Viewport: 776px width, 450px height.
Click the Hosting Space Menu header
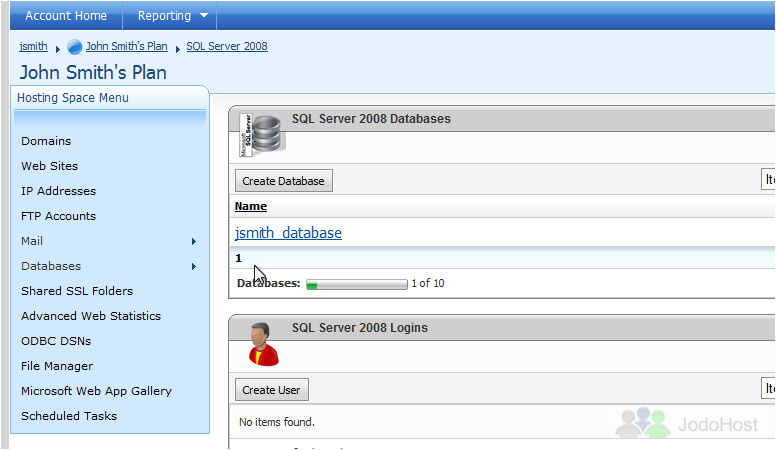(73, 98)
